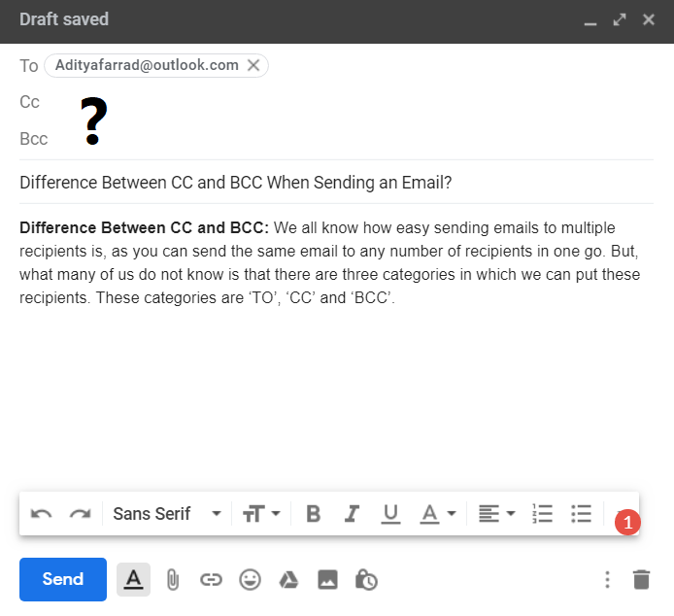Remove Adityafarrad@outlook.com recipient chip

253,65
